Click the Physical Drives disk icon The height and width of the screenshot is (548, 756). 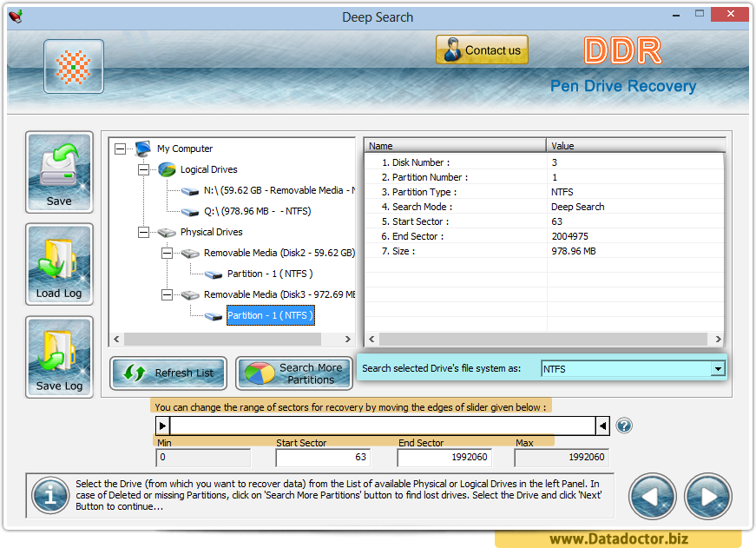click(167, 233)
